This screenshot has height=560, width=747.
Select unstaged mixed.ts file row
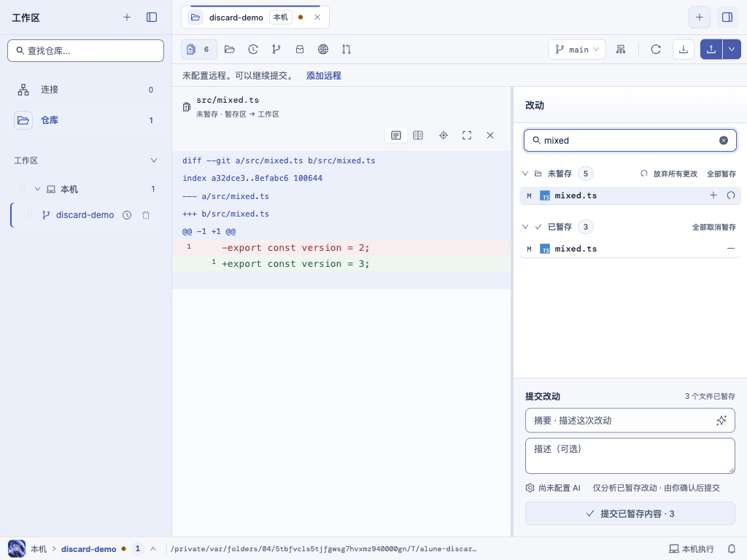[630, 195]
